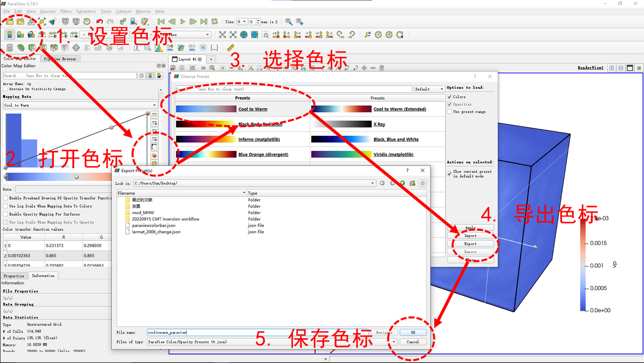Click the Import button in Choose Preset
This screenshot has height=363, width=644.
pos(470,236)
